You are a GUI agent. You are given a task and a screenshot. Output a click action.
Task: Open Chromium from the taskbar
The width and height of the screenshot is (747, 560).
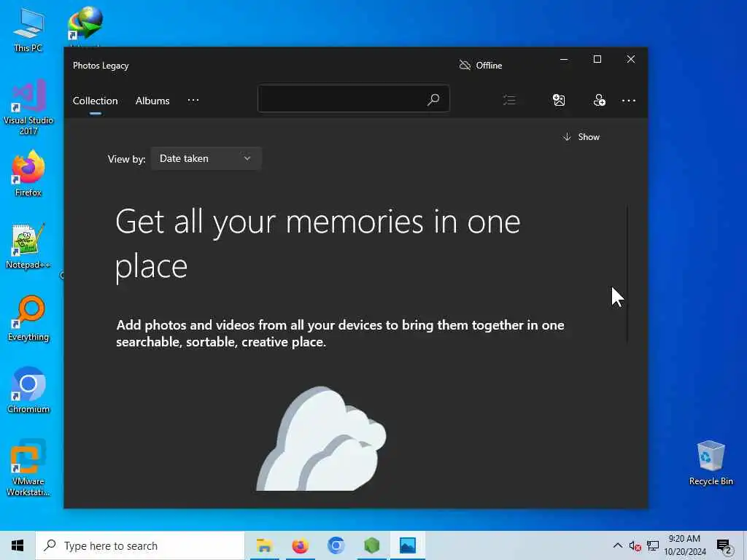336,545
